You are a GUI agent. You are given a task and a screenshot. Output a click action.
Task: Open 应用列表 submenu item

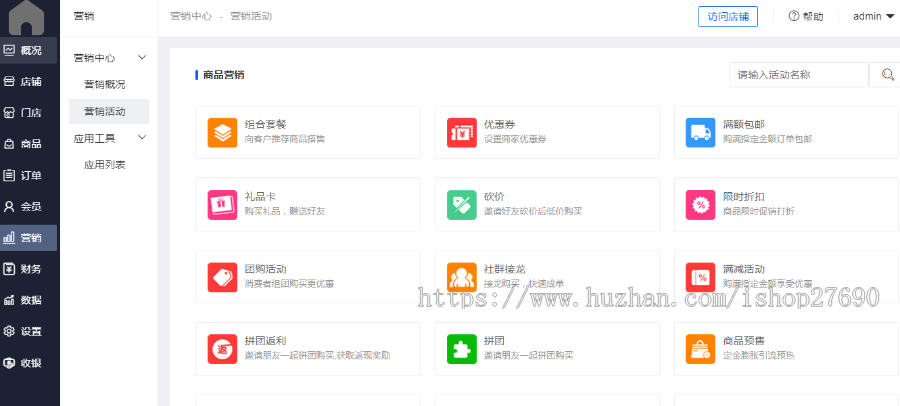tap(104, 165)
